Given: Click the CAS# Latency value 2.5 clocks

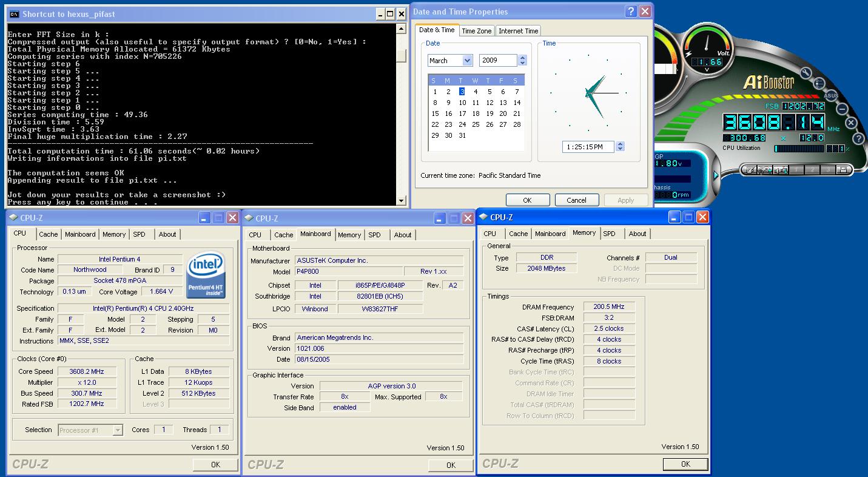Looking at the screenshot, I should coord(609,328).
